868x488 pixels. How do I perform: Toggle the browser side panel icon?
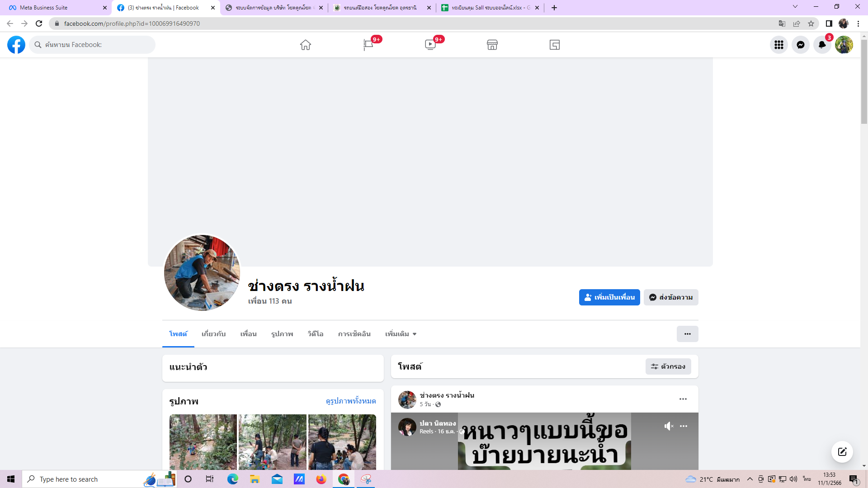pos(829,23)
